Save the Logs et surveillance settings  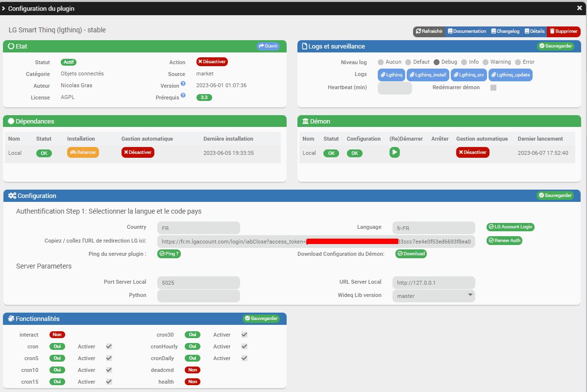(x=556, y=46)
